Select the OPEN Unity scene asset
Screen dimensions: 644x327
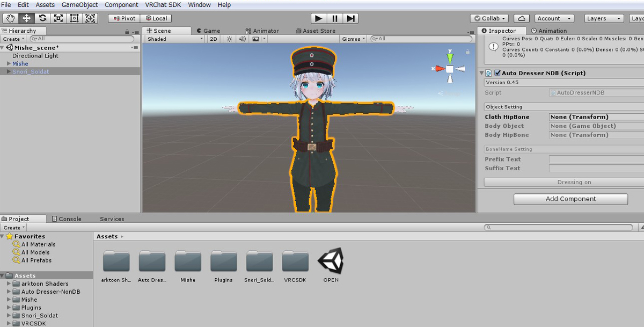click(331, 261)
